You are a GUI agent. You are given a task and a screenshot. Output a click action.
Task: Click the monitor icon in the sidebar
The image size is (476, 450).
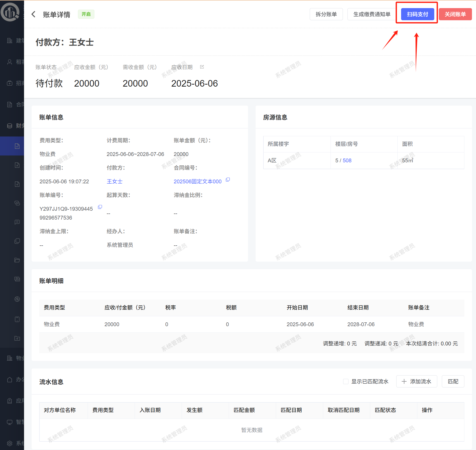point(10,422)
